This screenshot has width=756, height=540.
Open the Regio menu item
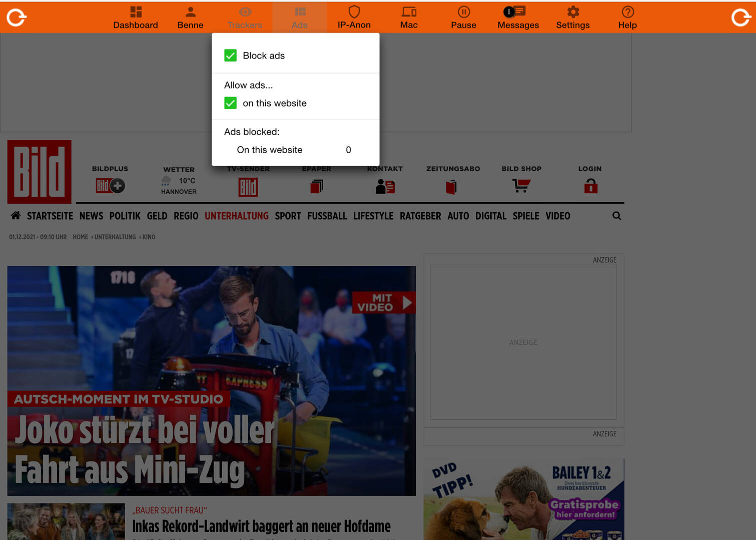[186, 216]
